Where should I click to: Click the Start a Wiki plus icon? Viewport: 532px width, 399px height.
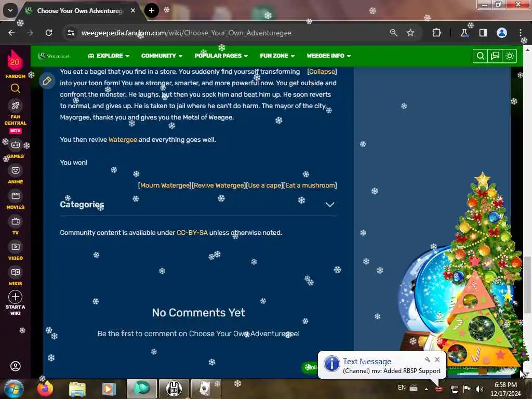click(15, 297)
